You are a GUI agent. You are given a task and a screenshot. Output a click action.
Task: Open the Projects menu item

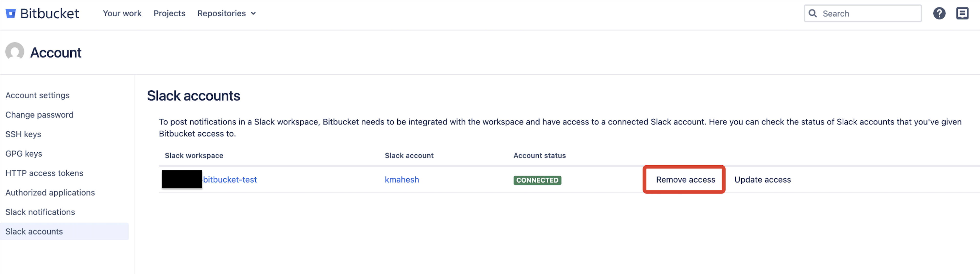[169, 13]
